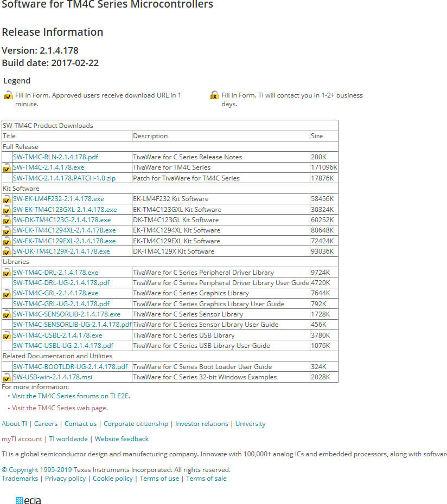The height and width of the screenshot is (504, 447).
Task: Open the About TI link
Action: 15,424
